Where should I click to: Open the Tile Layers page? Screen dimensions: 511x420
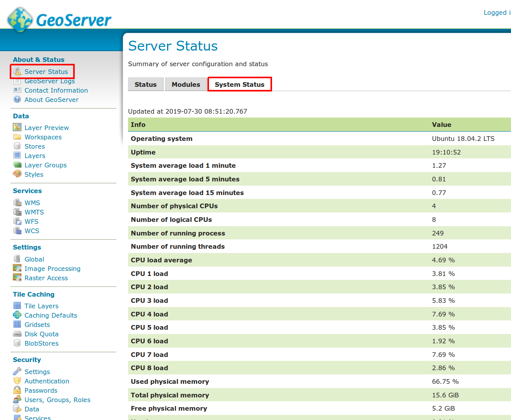click(41, 306)
